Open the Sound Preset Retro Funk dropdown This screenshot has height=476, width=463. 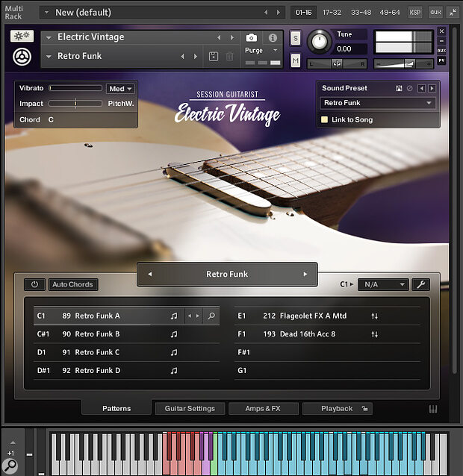[377, 103]
